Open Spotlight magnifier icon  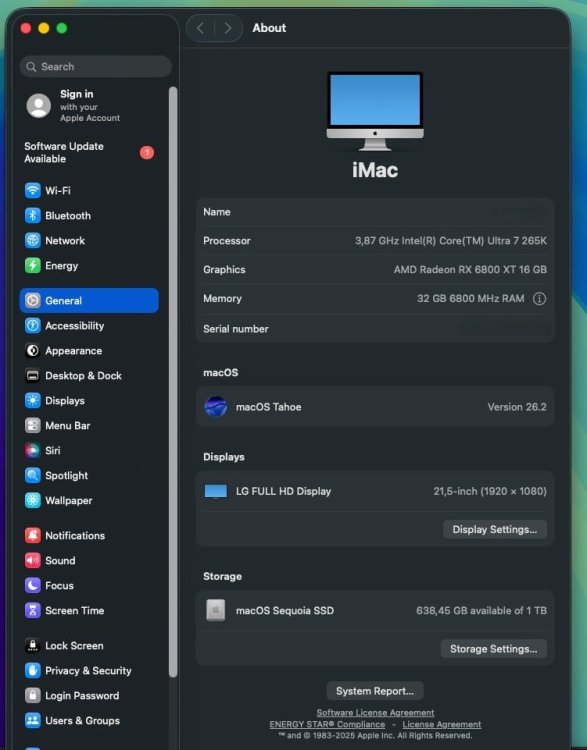(33, 475)
